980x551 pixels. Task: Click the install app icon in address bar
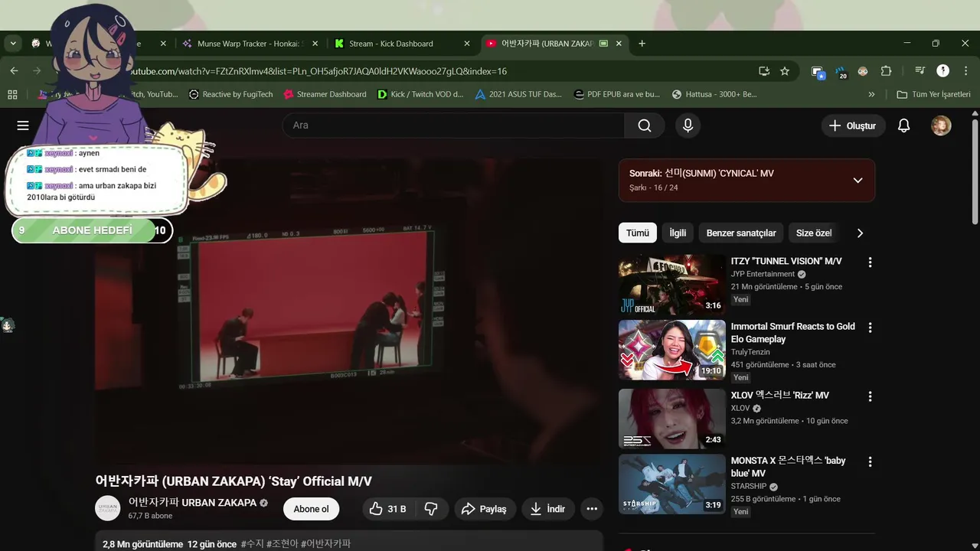click(763, 70)
